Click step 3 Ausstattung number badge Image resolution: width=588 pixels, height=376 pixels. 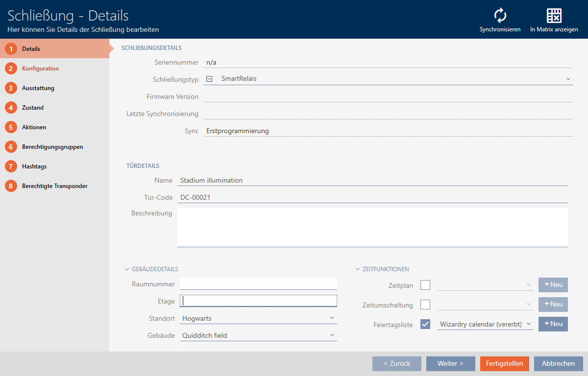tap(10, 88)
